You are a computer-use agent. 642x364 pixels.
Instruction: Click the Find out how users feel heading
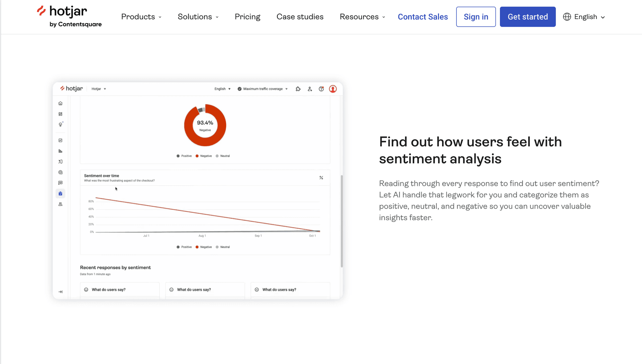470,150
